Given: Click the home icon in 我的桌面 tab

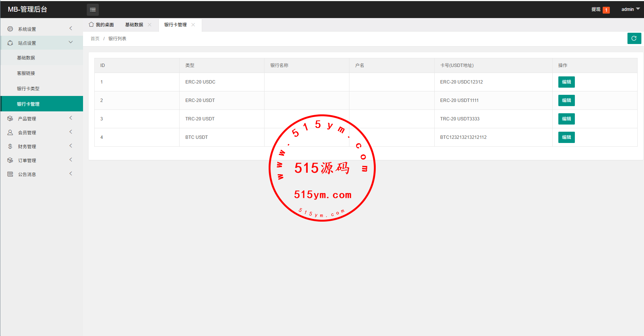Looking at the screenshot, I should [91, 24].
